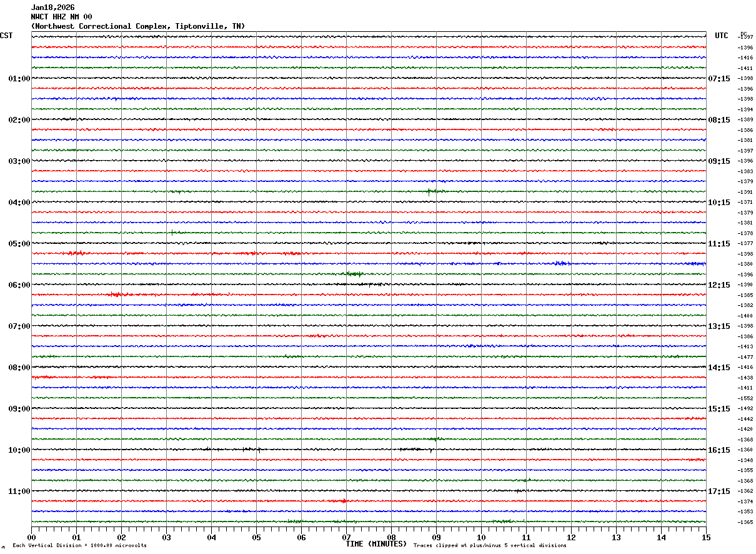Click the 05 minute tick label
Image resolution: width=756 pixels, height=554 pixels.
click(256, 537)
